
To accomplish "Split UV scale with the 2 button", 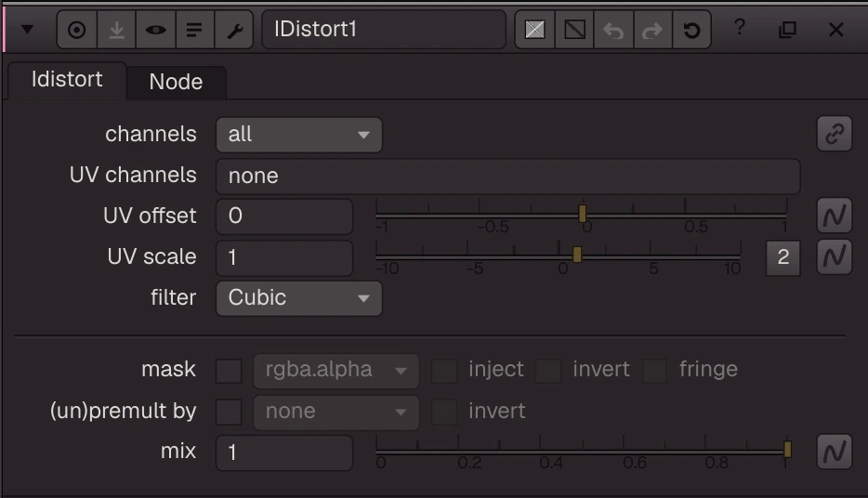I will point(783,257).
